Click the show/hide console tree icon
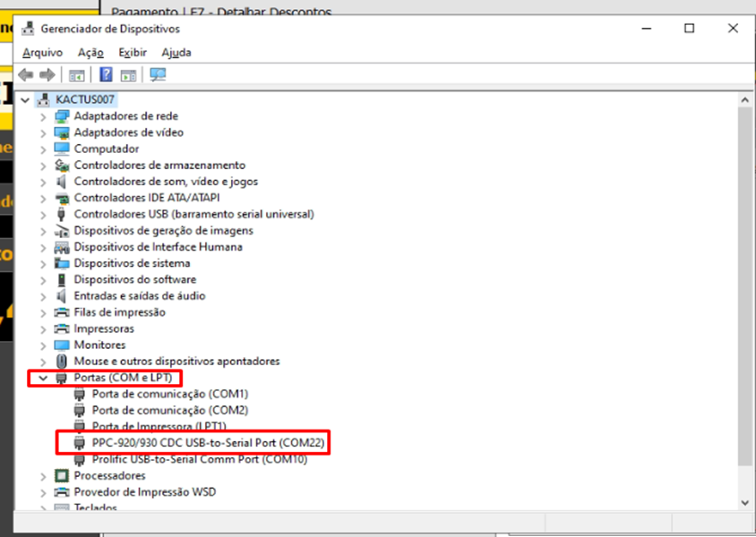The image size is (756, 537). tap(77, 75)
